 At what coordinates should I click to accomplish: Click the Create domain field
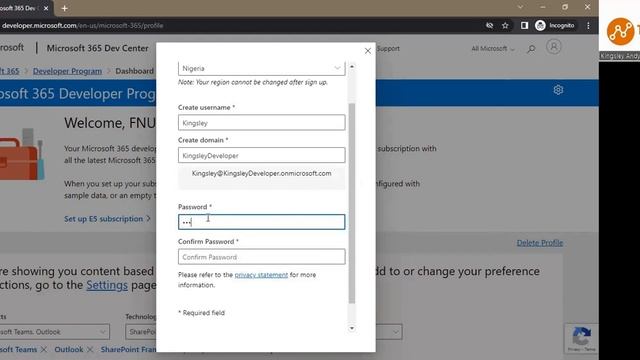261,155
